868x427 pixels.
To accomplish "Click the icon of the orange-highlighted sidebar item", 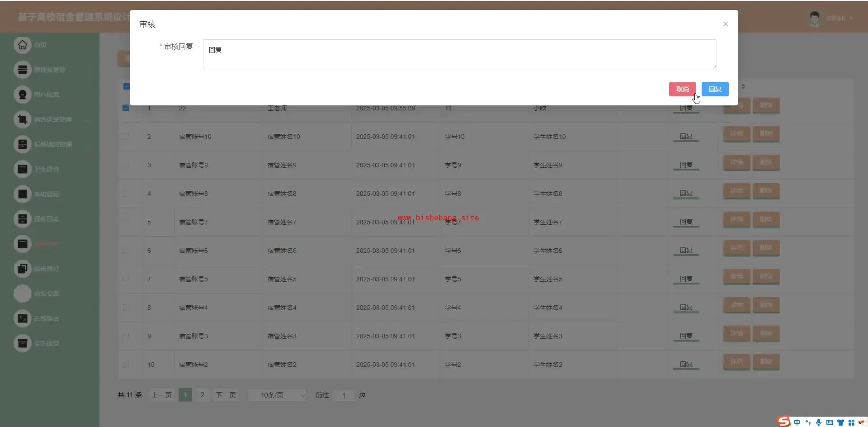I will coord(23,244).
